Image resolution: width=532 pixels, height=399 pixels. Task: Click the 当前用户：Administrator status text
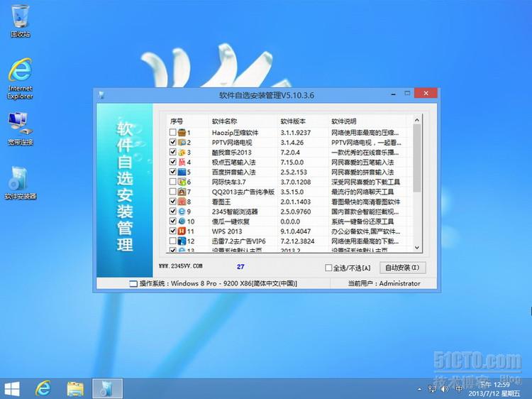point(384,283)
